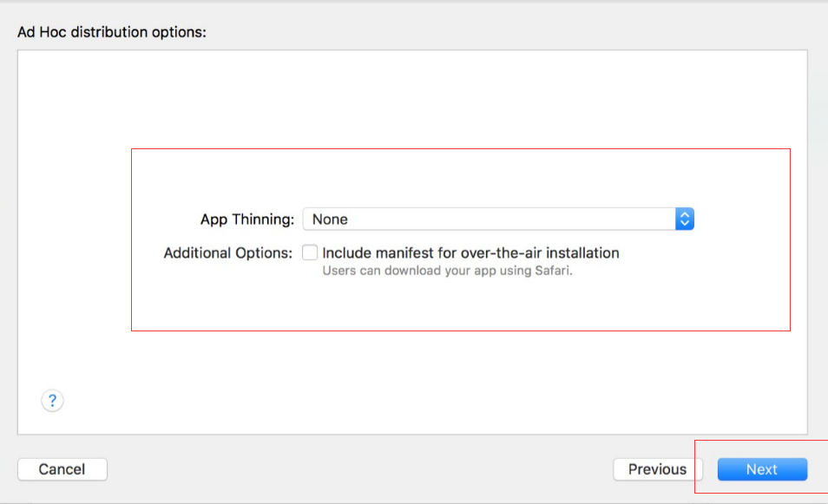Click the 'None' value in App Thinning

(330, 219)
